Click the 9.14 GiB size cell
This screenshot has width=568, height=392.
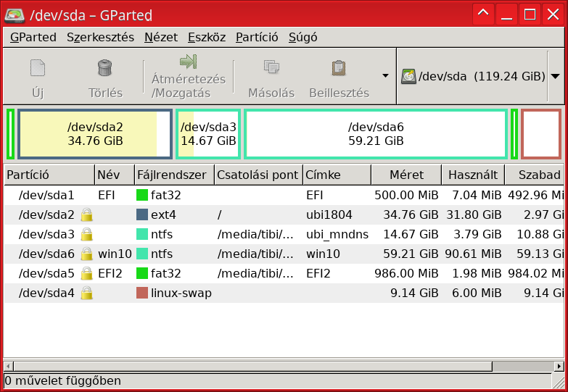pyautogui.click(x=414, y=293)
